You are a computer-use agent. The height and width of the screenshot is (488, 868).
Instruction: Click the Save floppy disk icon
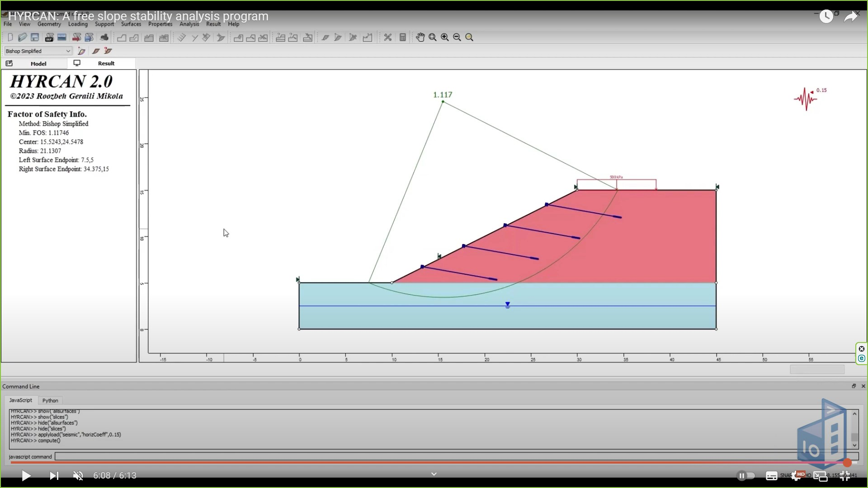[x=35, y=38]
